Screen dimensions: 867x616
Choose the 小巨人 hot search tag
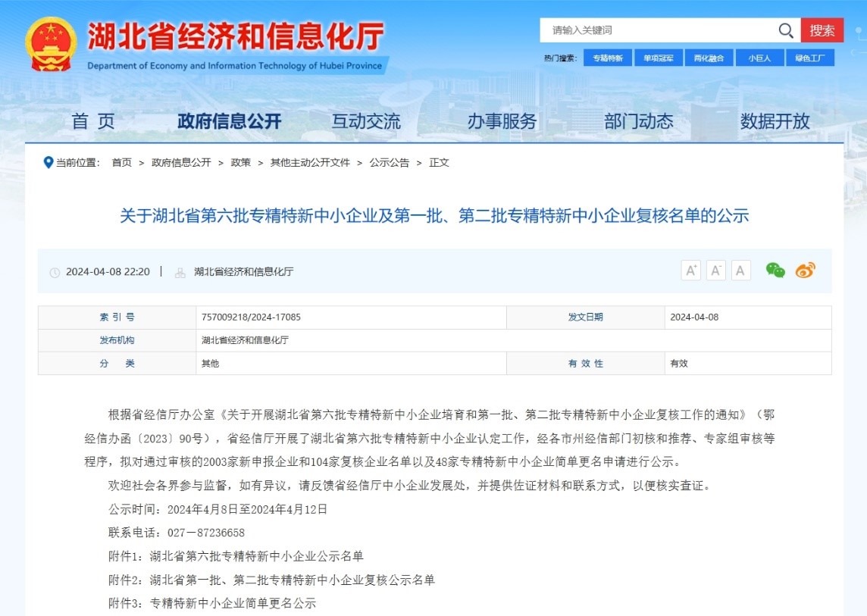(x=759, y=58)
